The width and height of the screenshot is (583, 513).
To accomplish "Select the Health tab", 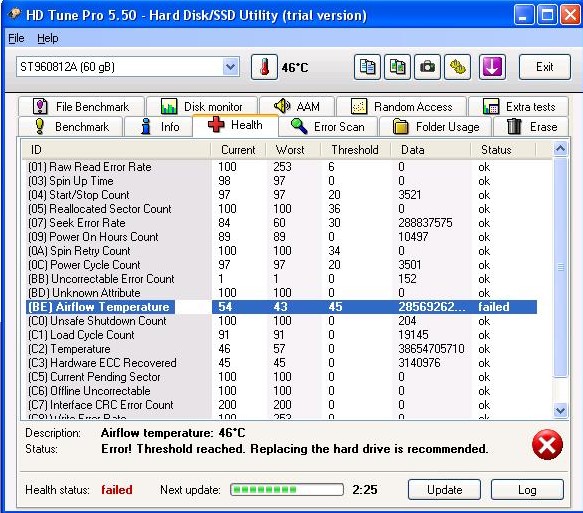I will point(235,125).
